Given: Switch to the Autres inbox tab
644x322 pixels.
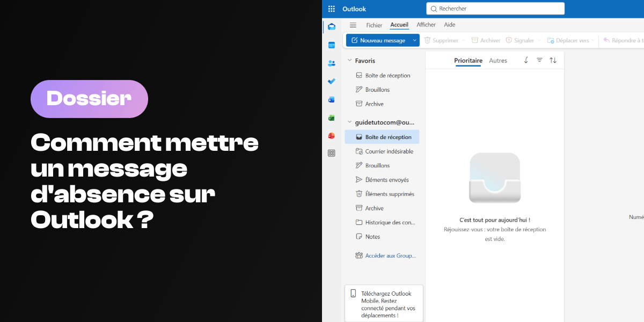Looking at the screenshot, I should coord(498,61).
